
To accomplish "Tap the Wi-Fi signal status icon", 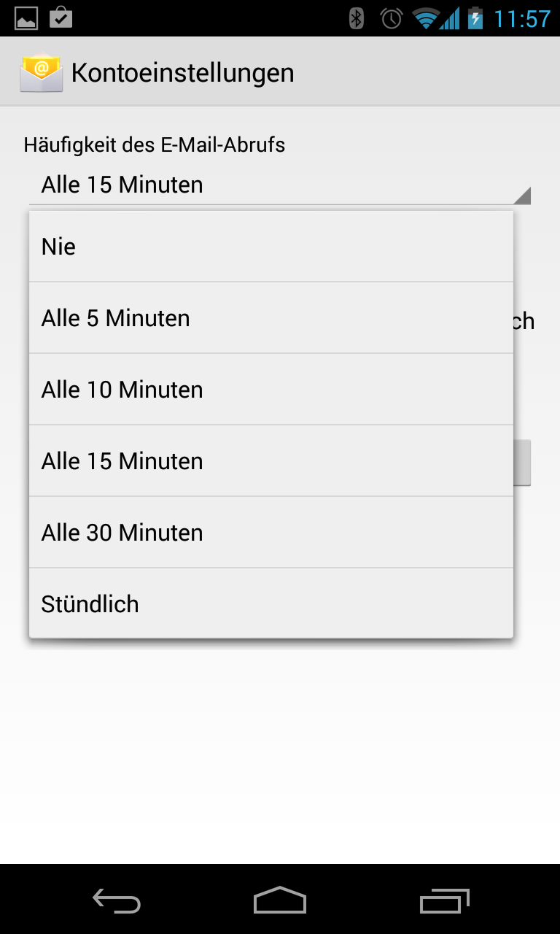I will [x=425, y=18].
